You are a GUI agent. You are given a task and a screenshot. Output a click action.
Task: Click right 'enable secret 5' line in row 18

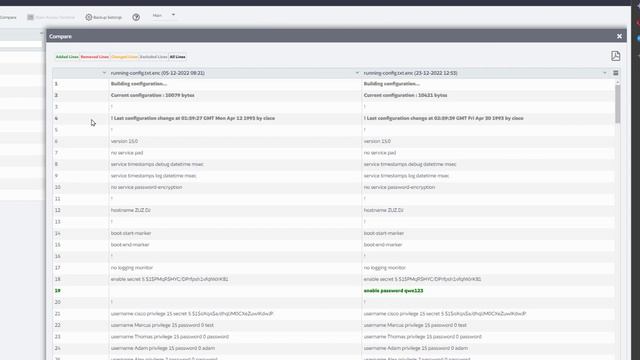pyautogui.click(x=422, y=279)
